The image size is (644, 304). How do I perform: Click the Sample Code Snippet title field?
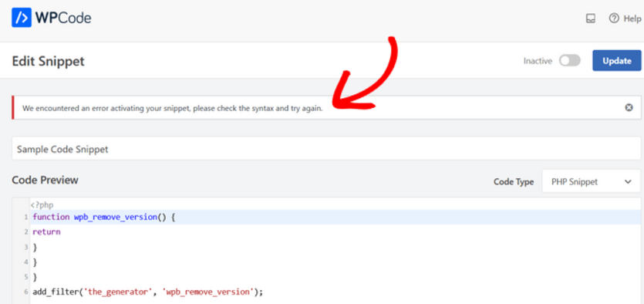[326, 149]
